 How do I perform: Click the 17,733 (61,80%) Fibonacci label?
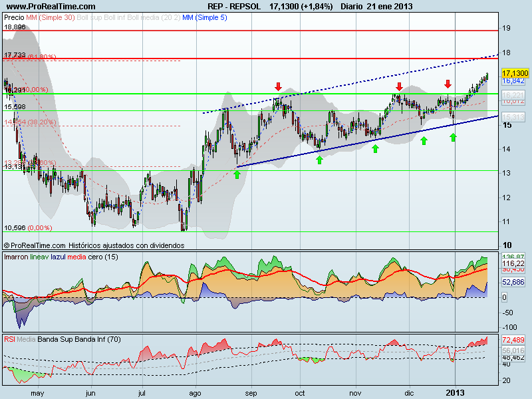click(30, 55)
